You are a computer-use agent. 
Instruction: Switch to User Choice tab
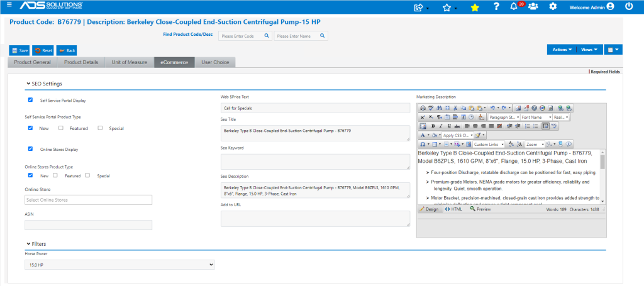215,62
